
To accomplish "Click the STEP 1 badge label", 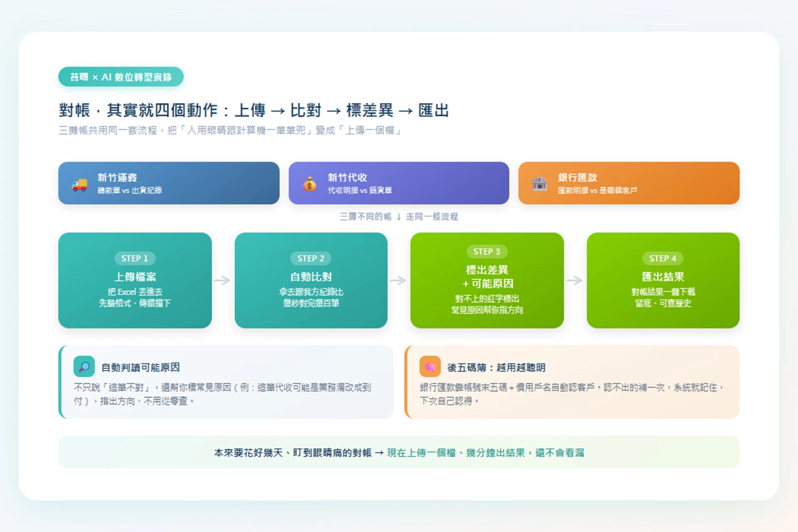I will [x=135, y=259].
